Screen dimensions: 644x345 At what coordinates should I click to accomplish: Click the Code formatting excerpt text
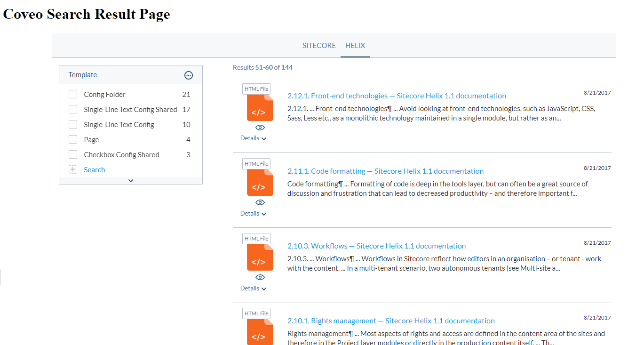click(437, 189)
